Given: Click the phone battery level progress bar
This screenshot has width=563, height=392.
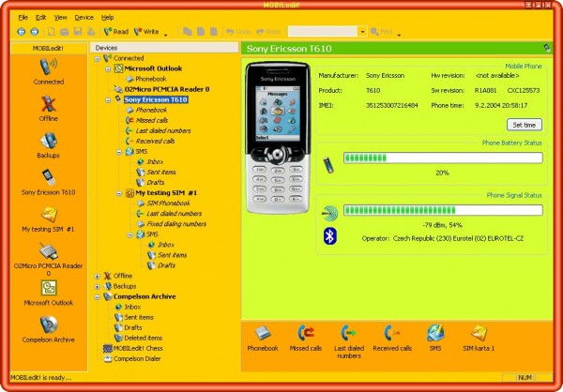Looking at the screenshot, I should pyautogui.click(x=443, y=158).
